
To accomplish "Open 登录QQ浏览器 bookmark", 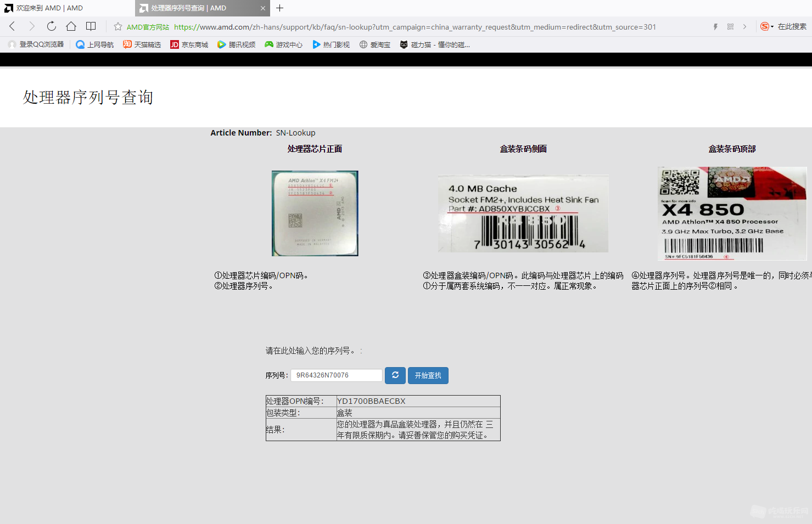I will pos(36,44).
